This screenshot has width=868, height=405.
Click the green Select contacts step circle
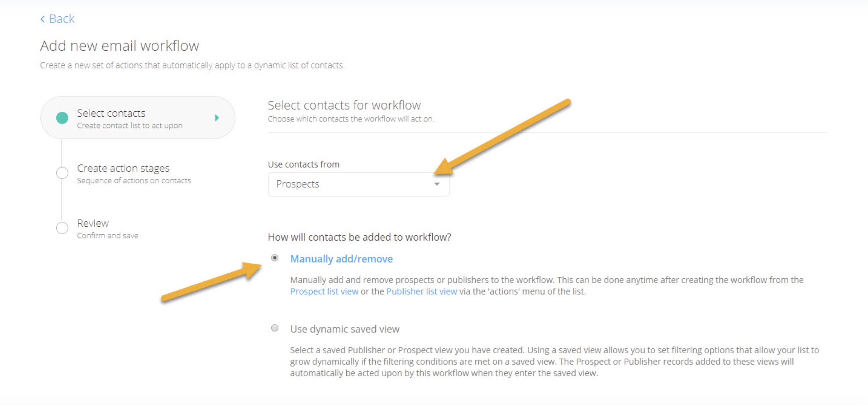62,118
